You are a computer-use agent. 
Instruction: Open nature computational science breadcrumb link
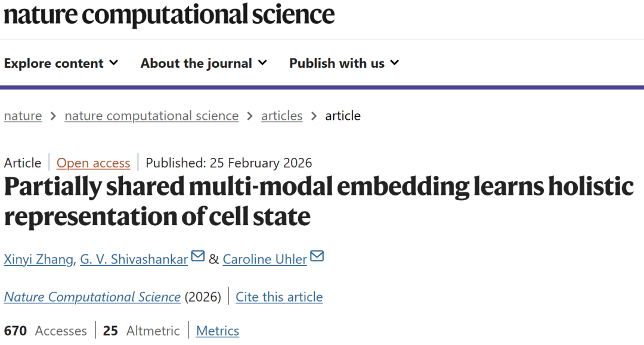pyautogui.click(x=151, y=116)
